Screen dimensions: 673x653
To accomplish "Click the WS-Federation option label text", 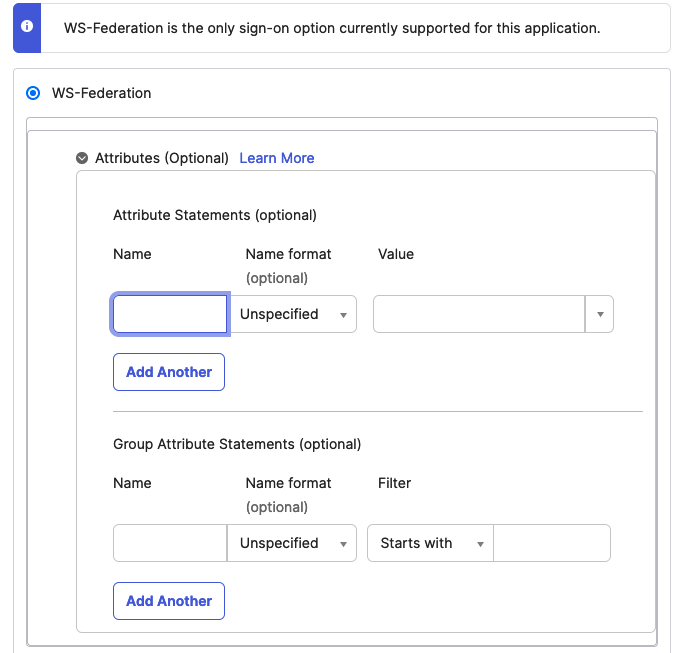I will pyautogui.click(x=101, y=93).
